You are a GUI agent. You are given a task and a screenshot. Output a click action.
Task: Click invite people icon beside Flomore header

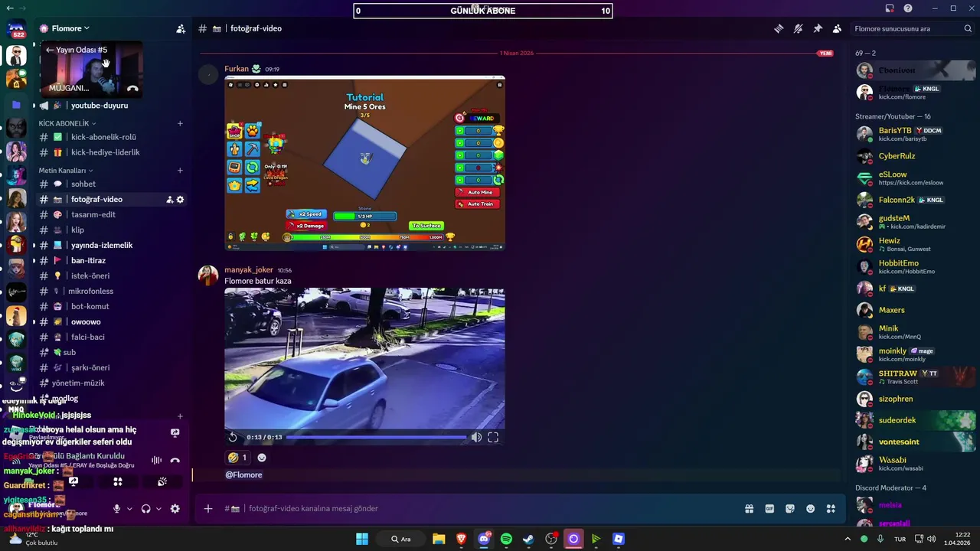pyautogui.click(x=181, y=28)
